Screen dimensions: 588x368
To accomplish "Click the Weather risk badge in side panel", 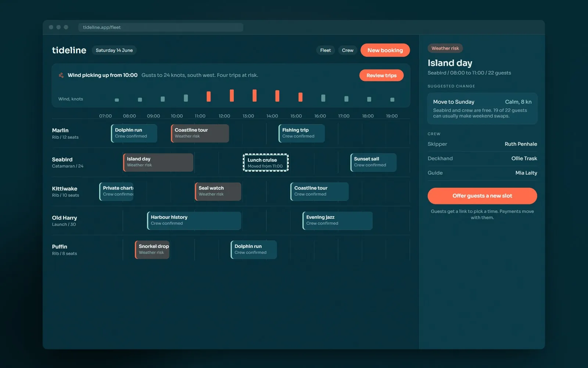I will coord(445,48).
